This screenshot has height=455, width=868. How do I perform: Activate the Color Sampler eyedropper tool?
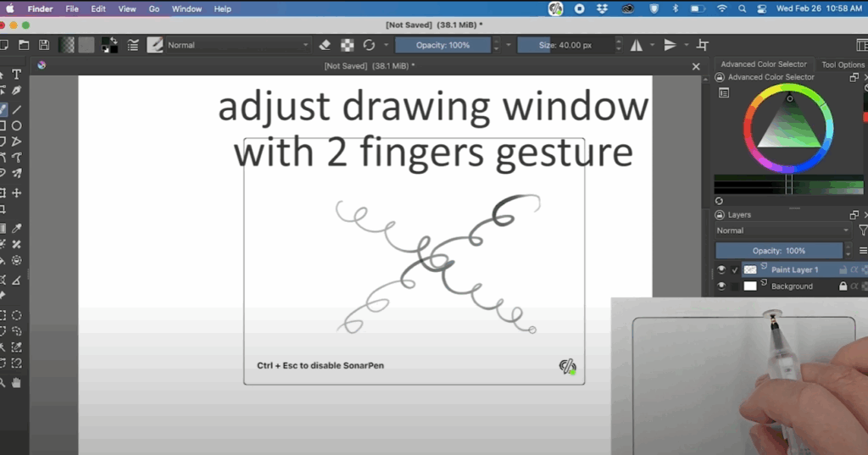16,228
